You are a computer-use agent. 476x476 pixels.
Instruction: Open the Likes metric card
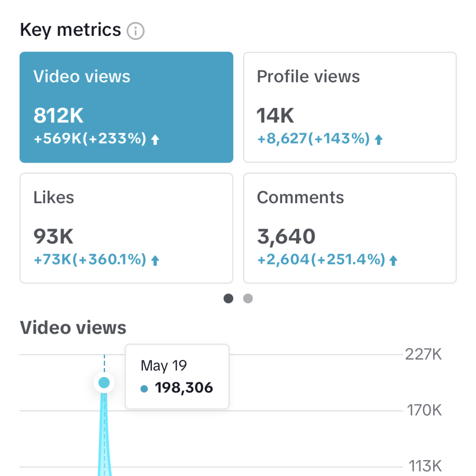[x=126, y=228]
